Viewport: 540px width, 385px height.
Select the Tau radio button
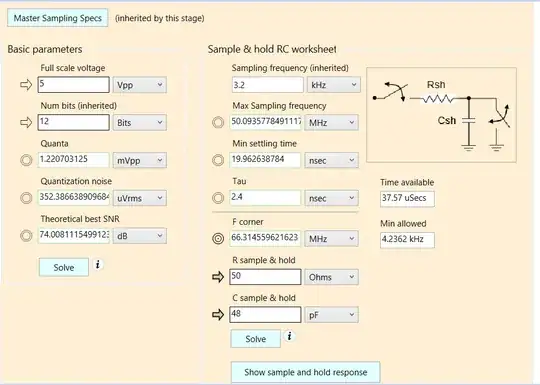click(218, 198)
